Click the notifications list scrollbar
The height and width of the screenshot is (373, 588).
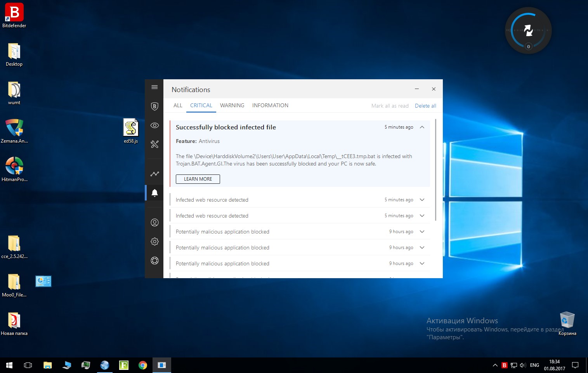[435, 170]
